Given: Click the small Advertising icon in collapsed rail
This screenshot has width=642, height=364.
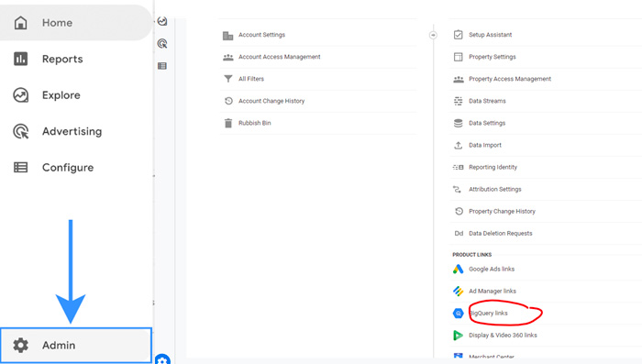Looking at the screenshot, I should (x=162, y=43).
